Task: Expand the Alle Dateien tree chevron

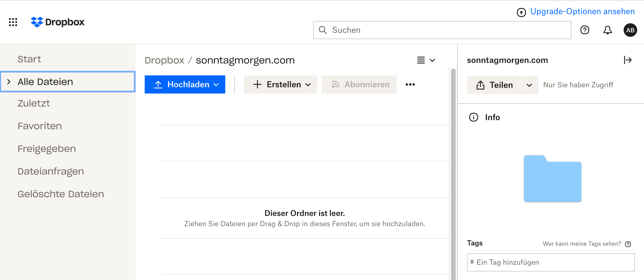Action: coord(9,82)
